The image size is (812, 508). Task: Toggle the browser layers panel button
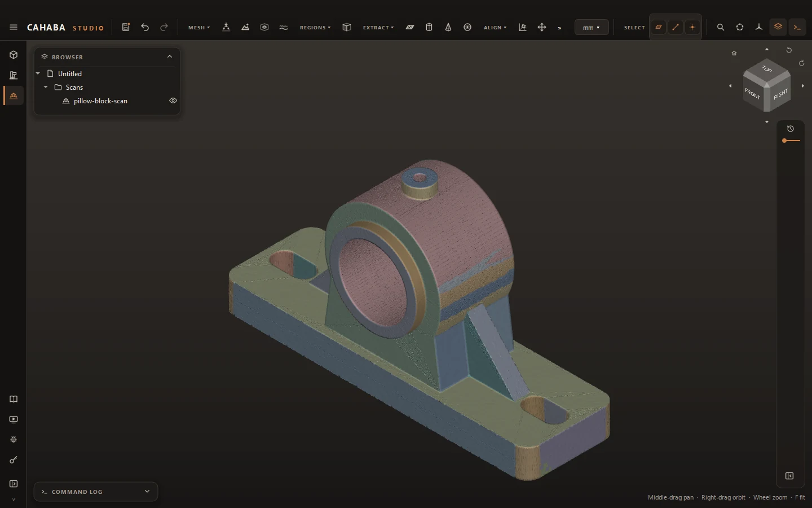click(x=778, y=27)
